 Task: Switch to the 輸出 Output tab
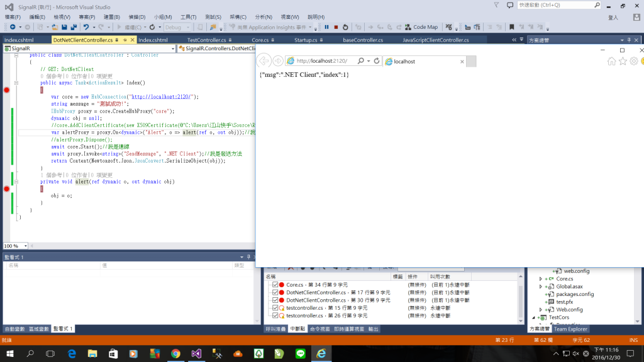click(374, 329)
